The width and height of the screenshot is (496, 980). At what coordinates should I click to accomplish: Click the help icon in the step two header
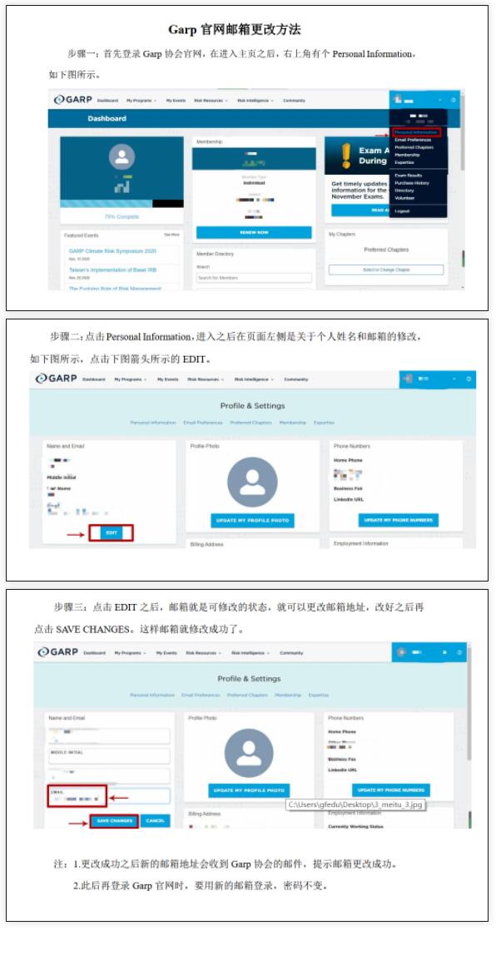[469, 379]
